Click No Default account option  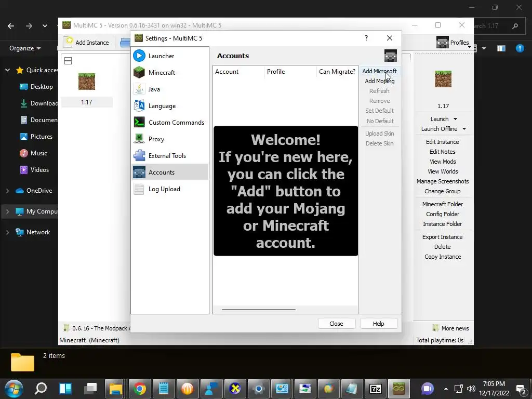click(379, 121)
